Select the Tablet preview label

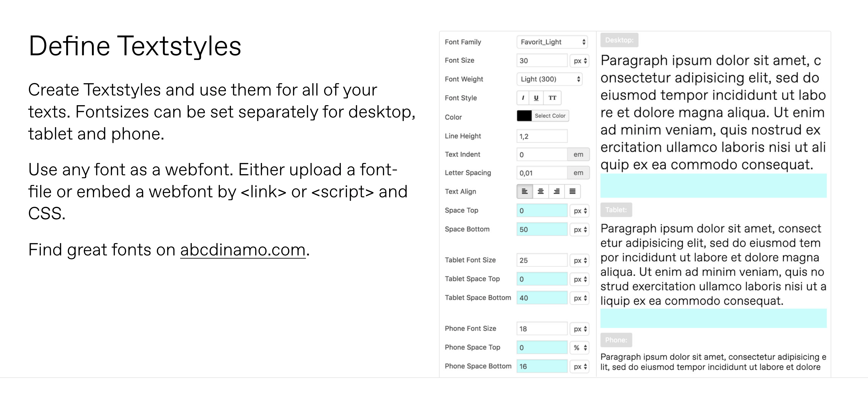[616, 210]
